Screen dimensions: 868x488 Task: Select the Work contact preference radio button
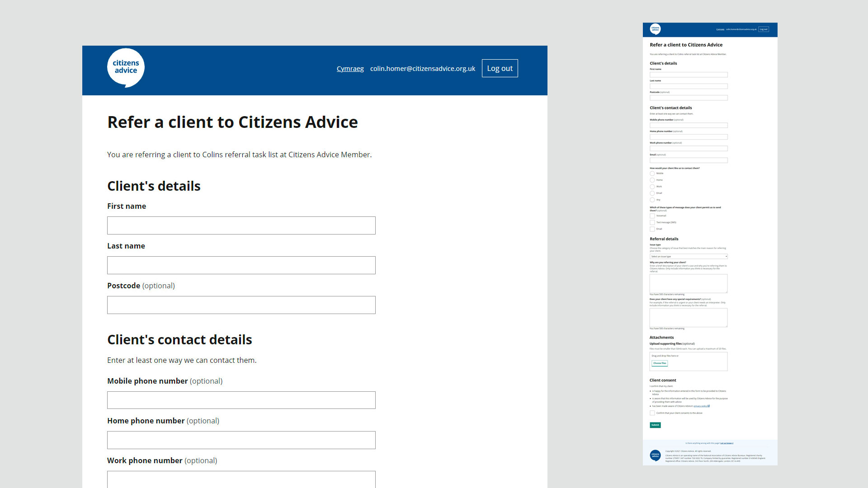(x=652, y=187)
